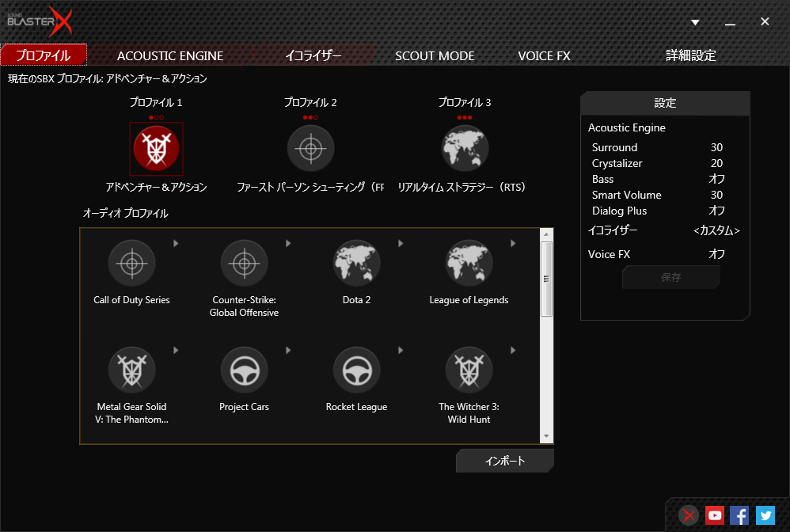Choose the Metal Gear Solid V shield icon
The width and height of the screenshot is (790, 532).
pyautogui.click(x=132, y=370)
